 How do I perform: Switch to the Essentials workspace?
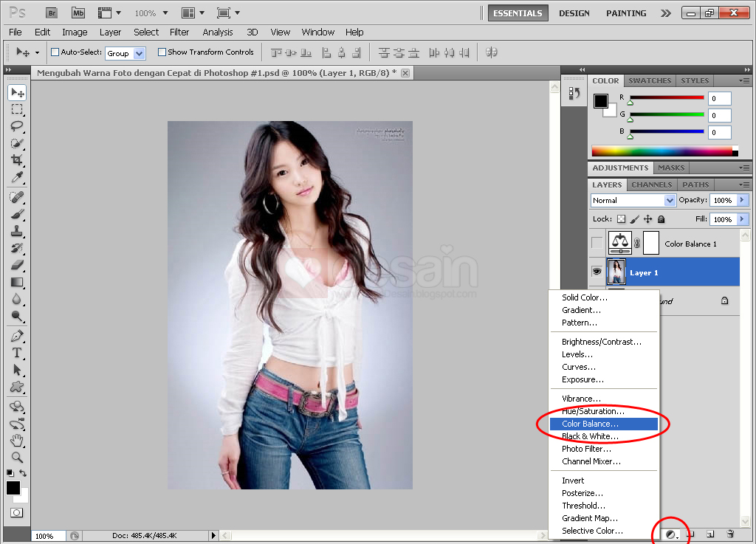click(518, 13)
